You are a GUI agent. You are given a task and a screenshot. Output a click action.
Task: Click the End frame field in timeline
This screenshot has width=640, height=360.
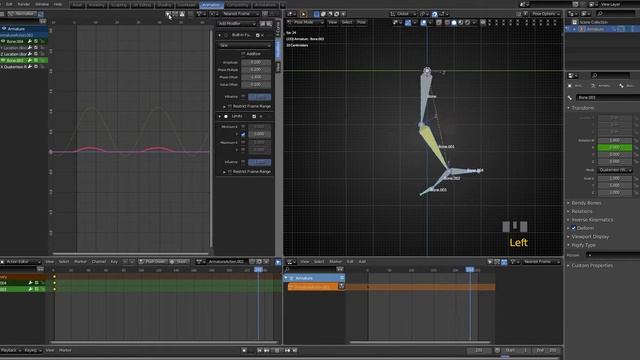[x=547, y=350]
